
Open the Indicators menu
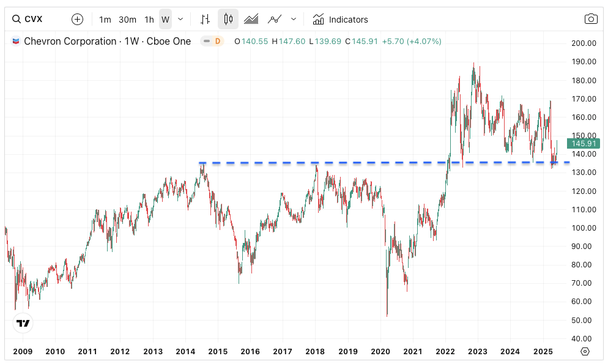341,20
